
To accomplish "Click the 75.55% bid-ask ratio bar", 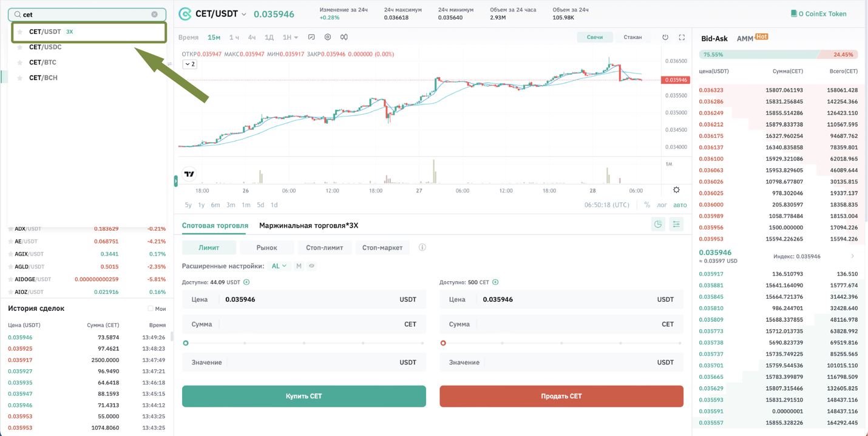I will click(759, 55).
